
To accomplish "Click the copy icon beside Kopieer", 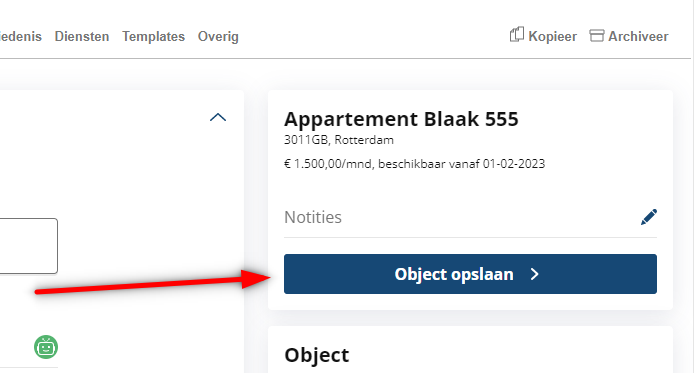I will [x=517, y=35].
